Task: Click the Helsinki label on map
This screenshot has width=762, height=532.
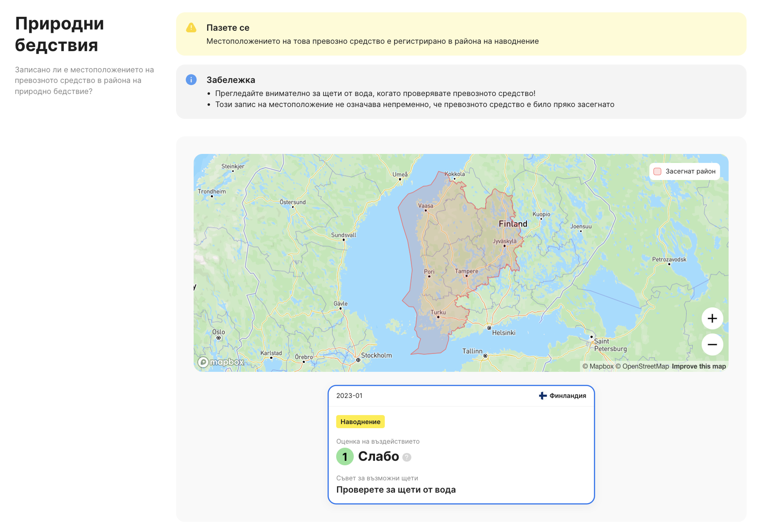Action: click(503, 333)
